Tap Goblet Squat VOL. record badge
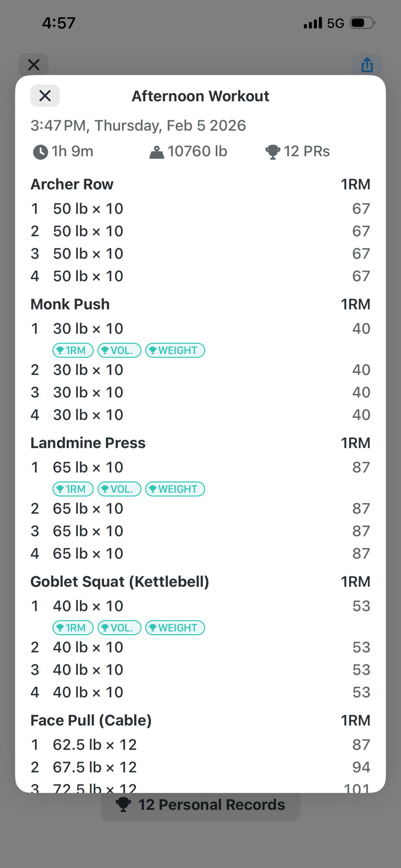The width and height of the screenshot is (401, 868). pyautogui.click(x=119, y=628)
